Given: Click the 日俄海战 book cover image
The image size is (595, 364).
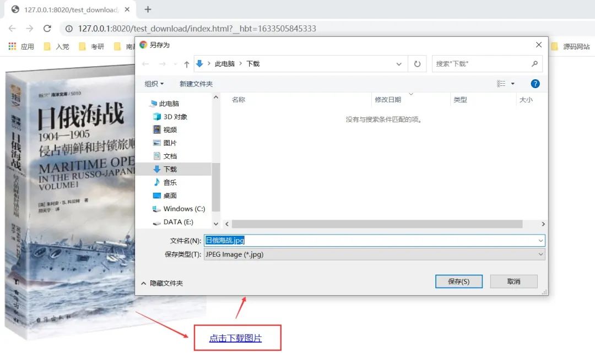Looking at the screenshot, I should click(70, 203).
